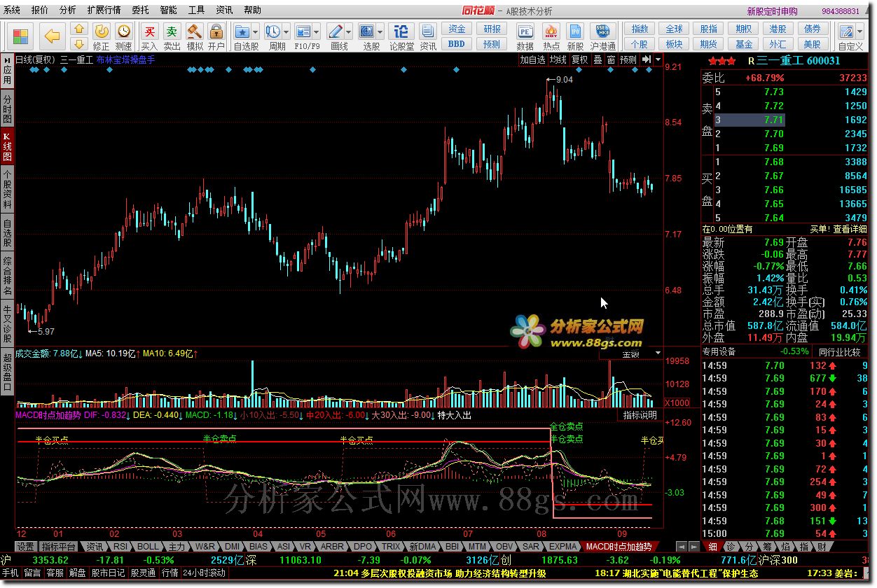
Task: Click the BBD button
Action: pos(457,44)
